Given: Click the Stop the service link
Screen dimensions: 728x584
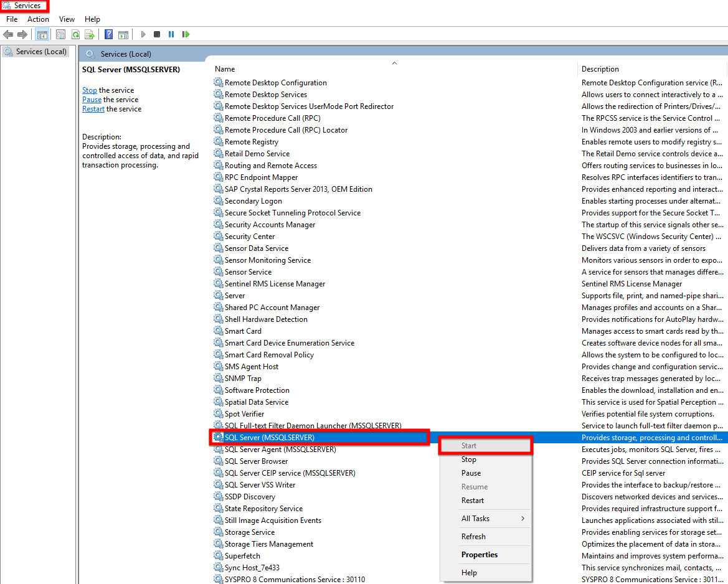Looking at the screenshot, I should pyautogui.click(x=90, y=90).
